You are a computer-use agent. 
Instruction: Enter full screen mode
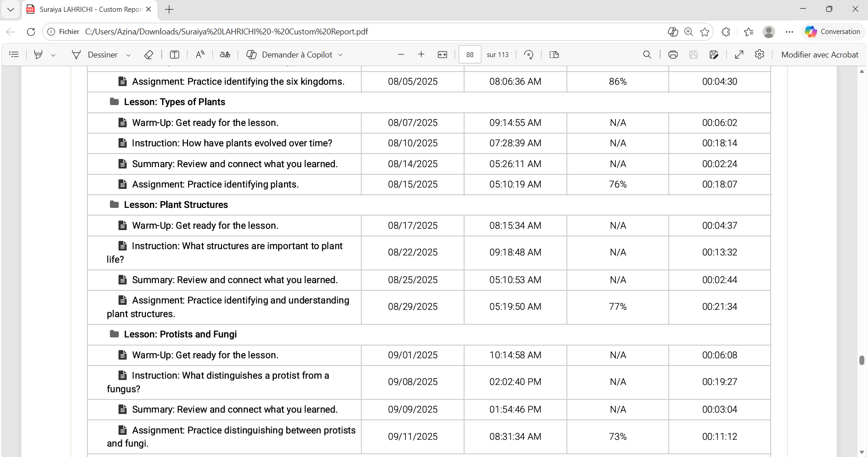[739, 55]
